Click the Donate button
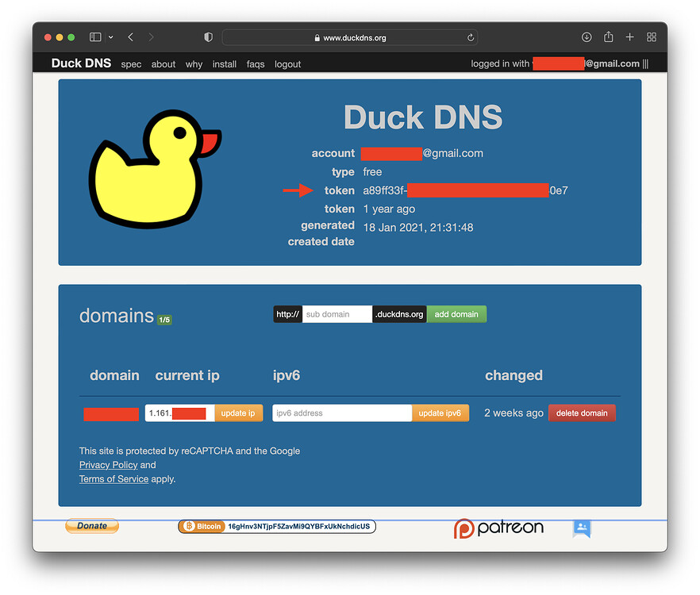Viewport: 700px width, 595px height. click(92, 526)
